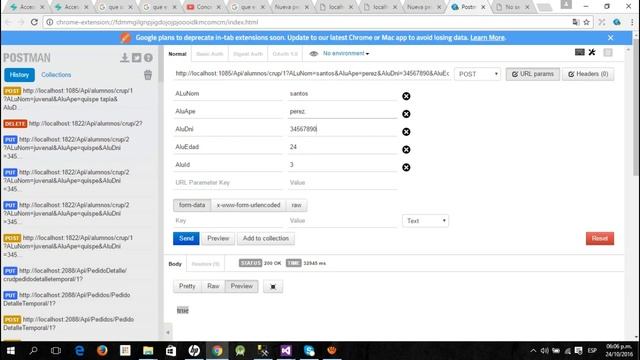Open Visual Studio from taskbar
Viewport: 640px width, 360px height.
click(286, 351)
